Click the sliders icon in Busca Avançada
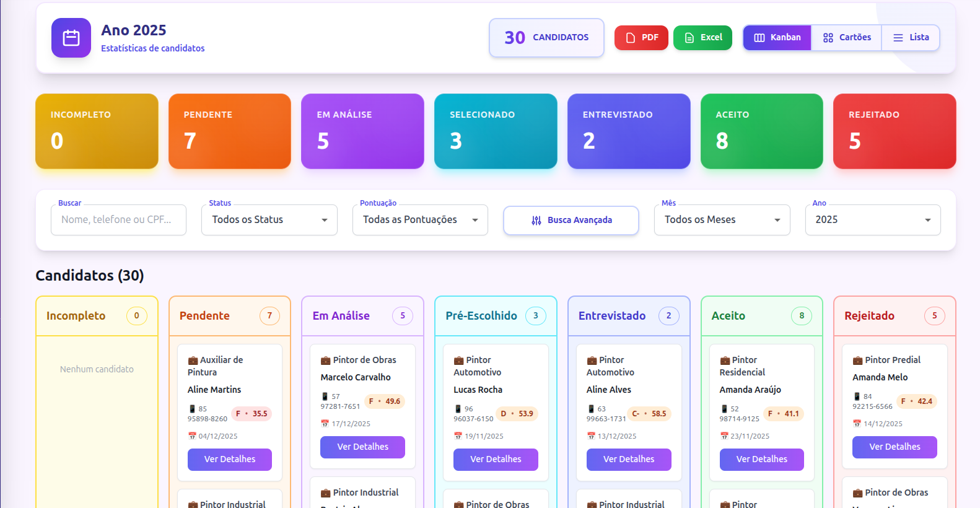Screen dimensions: 980x508 tap(536, 221)
